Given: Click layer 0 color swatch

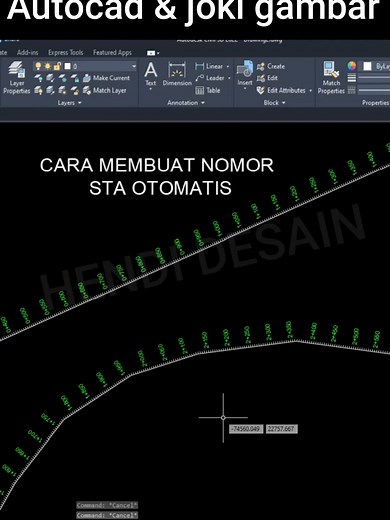Looking at the screenshot, I should [x=67, y=66].
